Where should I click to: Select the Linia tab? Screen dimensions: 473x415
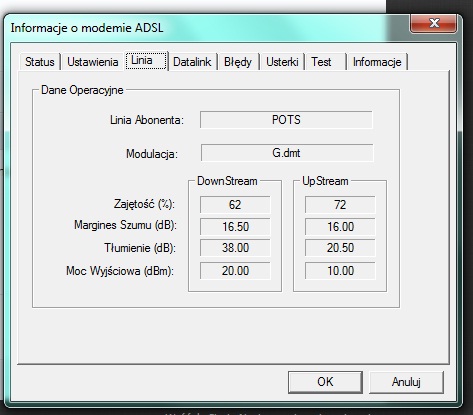[x=146, y=60]
